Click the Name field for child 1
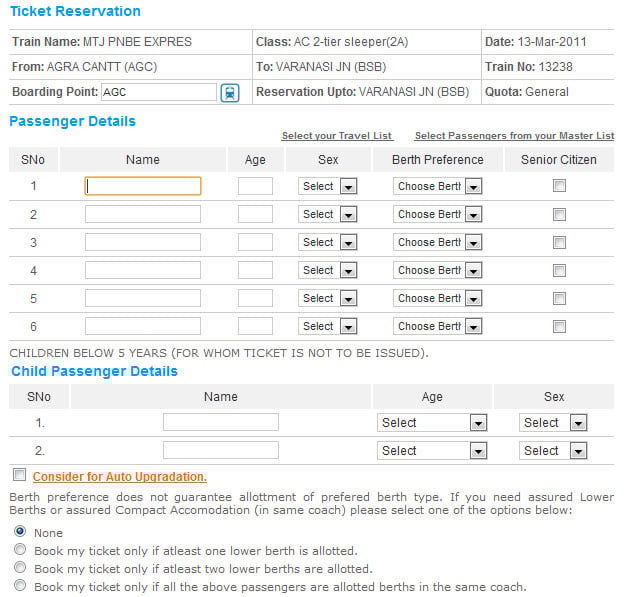This screenshot has height=597, width=628. tap(220, 423)
